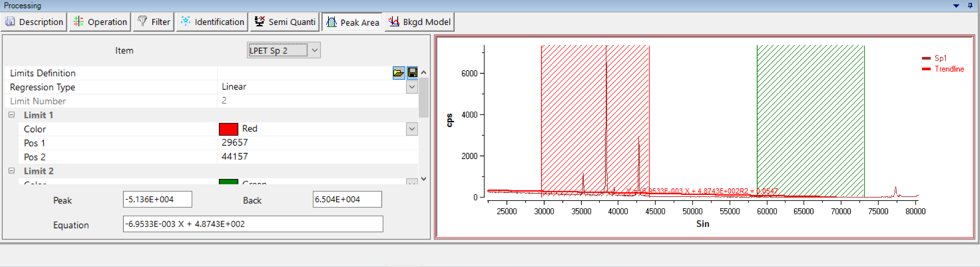
Task: Open the Filter tab
Action: click(154, 22)
